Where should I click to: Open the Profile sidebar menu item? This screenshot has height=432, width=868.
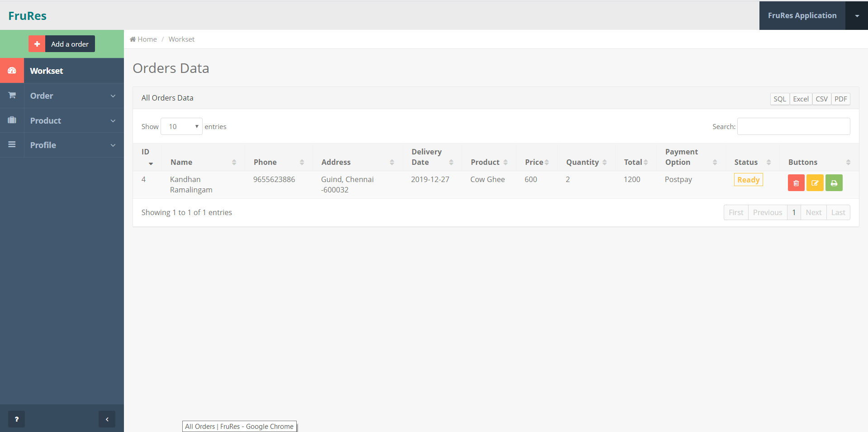click(x=62, y=145)
